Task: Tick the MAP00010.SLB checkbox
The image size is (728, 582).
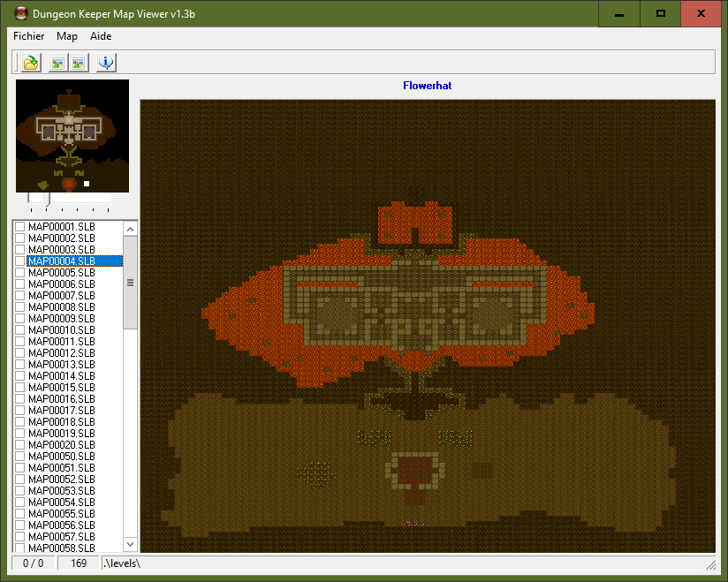Action: coord(20,330)
